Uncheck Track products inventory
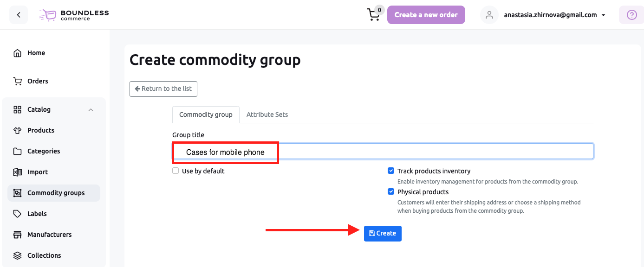The height and width of the screenshot is (267, 644). 391,171
